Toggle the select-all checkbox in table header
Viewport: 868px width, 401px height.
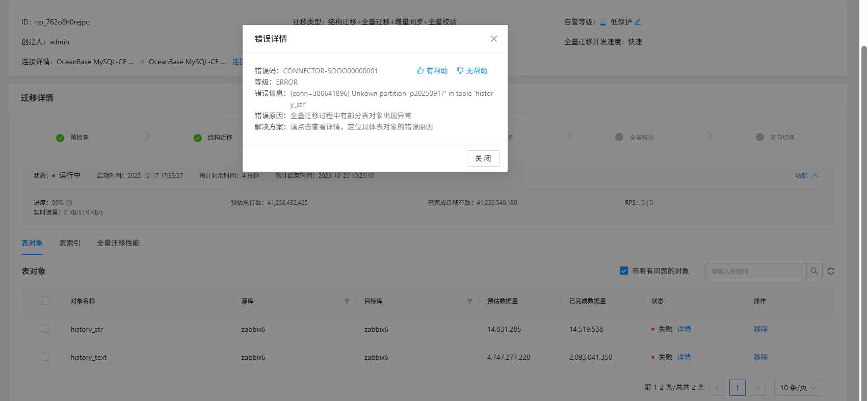[x=46, y=301]
